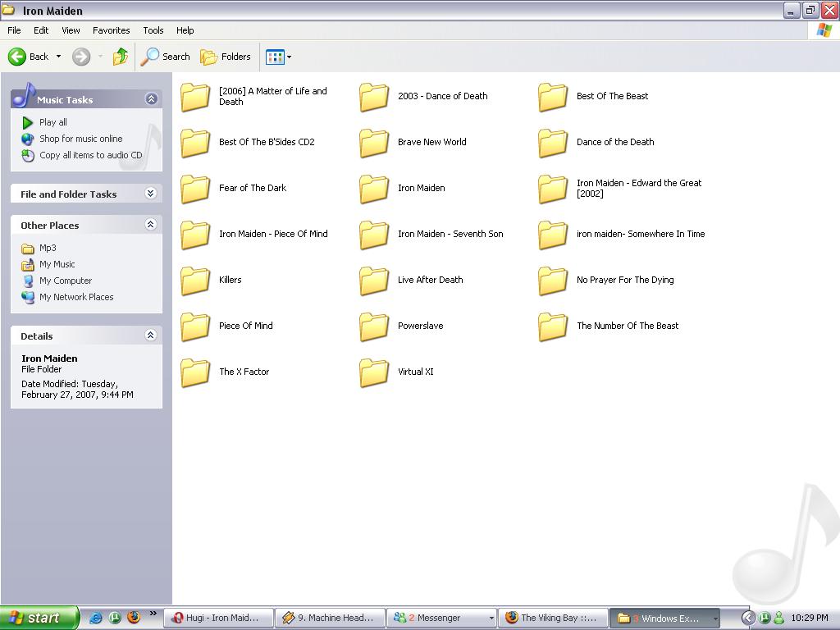Image resolution: width=840 pixels, height=630 pixels.
Task: Select the folder name reading just Piece Of Mind
Action: click(246, 326)
